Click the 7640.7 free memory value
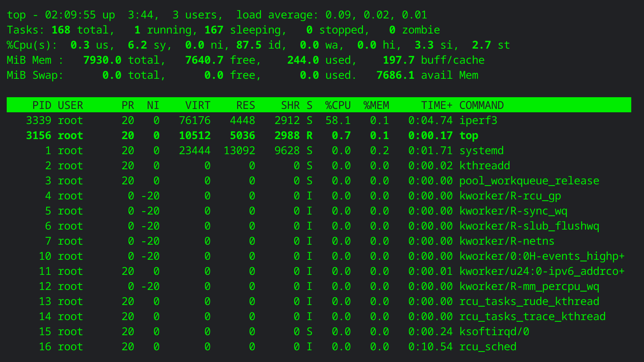Image resolution: width=644 pixels, height=362 pixels. click(204, 60)
